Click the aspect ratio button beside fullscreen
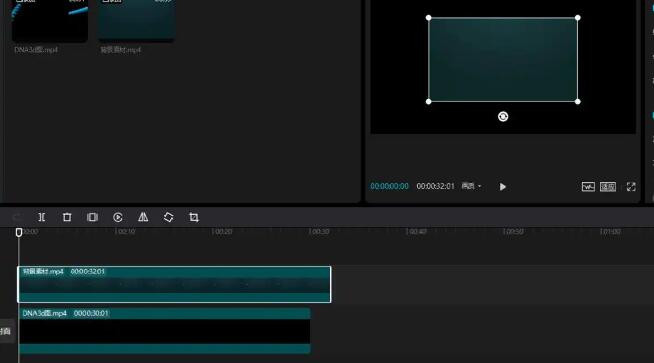The height and width of the screenshot is (363, 654). coord(608,187)
